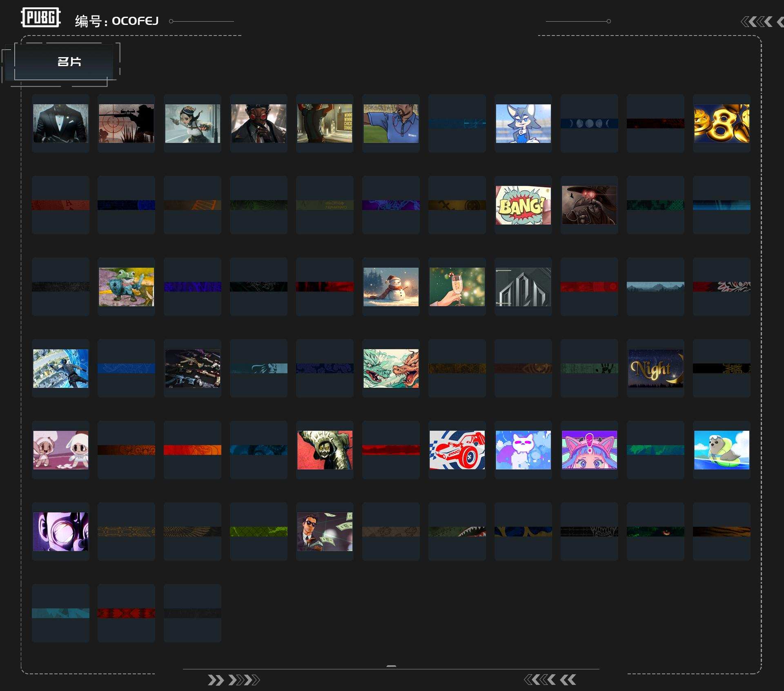Image resolution: width=784 pixels, height=691 pixels.
Task: Pick the pink bunny characters nameplate
Action: point(60,450)
